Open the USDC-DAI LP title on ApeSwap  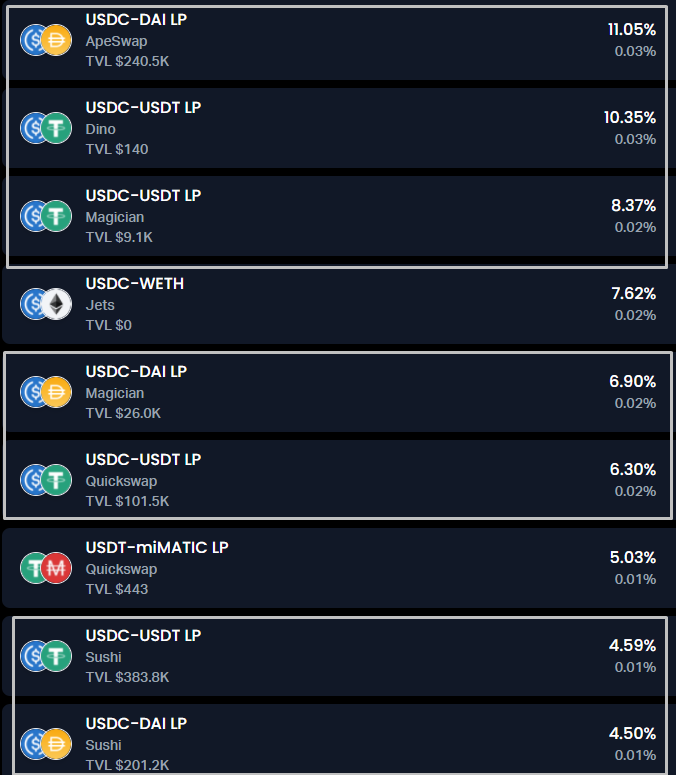tap(136, 19)
